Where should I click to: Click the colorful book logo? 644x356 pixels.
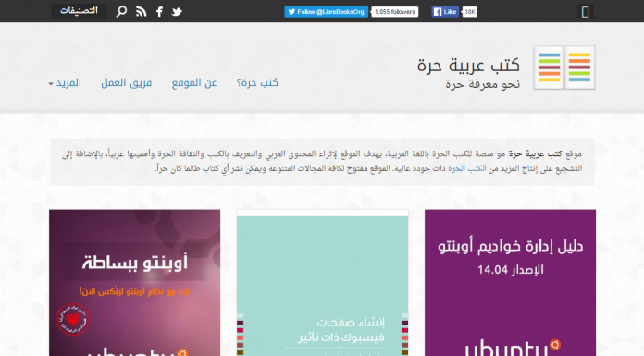(x=564, y=68)
